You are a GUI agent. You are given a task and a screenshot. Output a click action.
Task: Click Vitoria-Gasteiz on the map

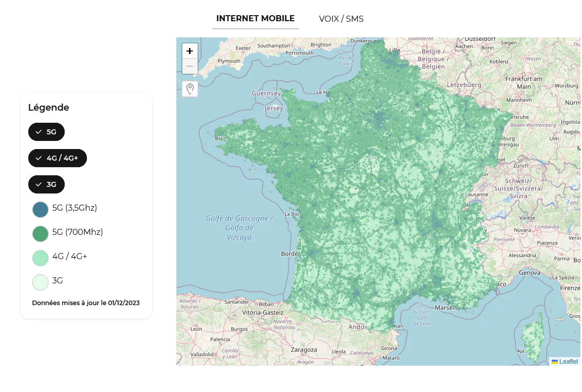[263, 313]
